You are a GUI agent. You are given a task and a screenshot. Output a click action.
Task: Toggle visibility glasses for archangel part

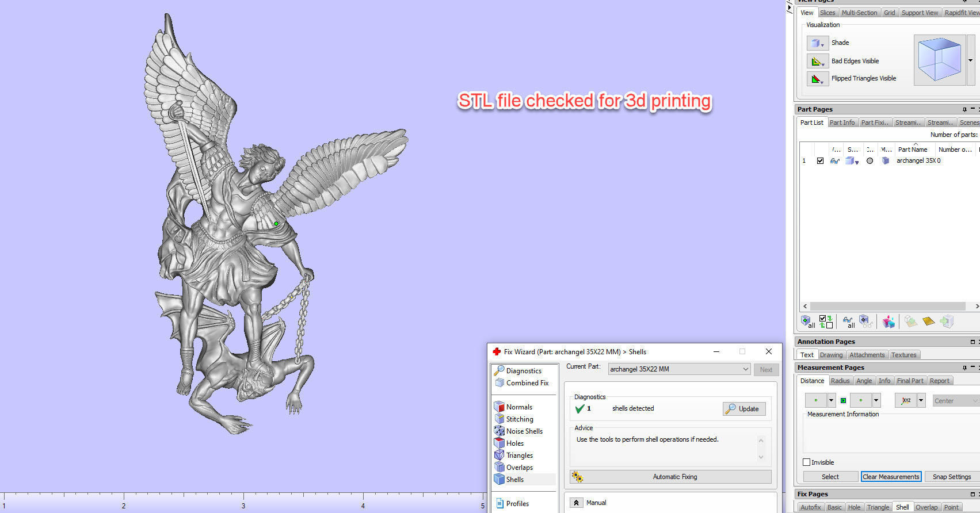point(834,161)
